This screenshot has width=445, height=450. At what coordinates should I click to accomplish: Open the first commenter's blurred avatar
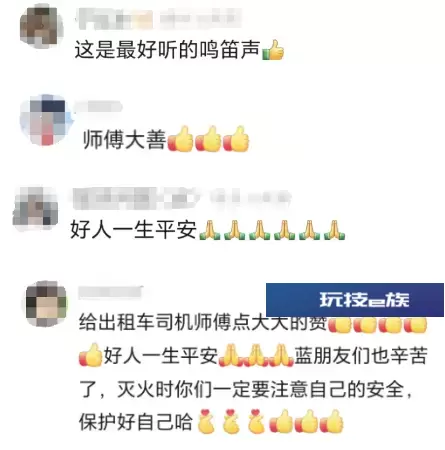(42, 26)
